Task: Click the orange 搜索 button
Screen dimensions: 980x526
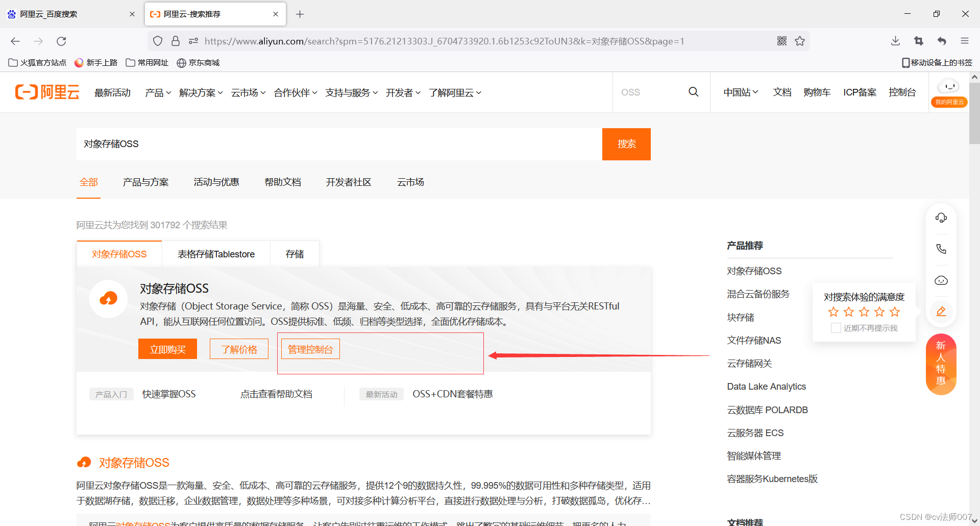Action: click(x=626, y=144)
